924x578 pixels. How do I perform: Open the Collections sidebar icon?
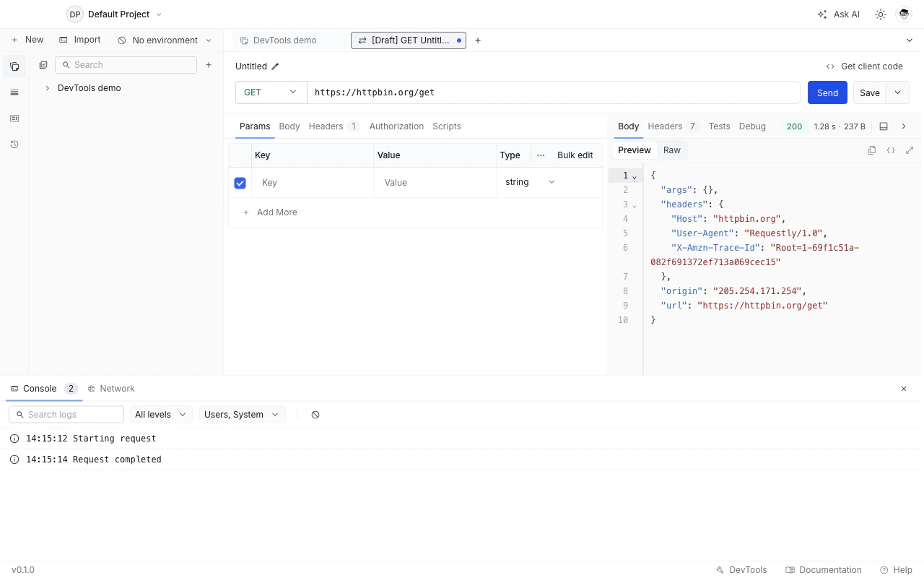(x=14, y=66)
